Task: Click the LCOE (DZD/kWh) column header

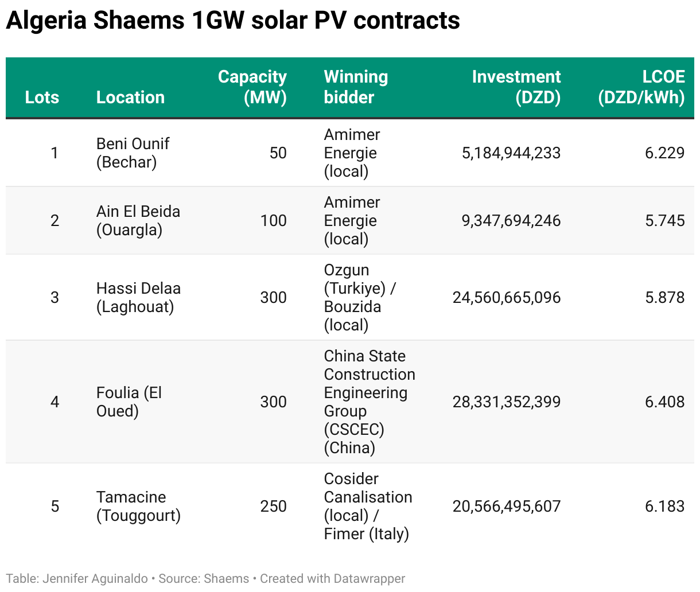Action: click(x=641, y=87)
